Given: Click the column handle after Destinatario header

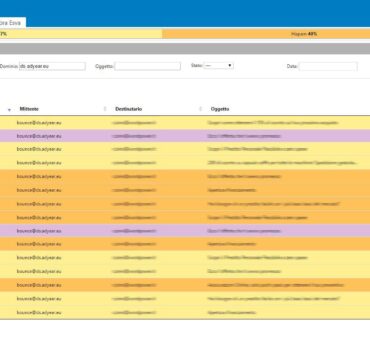Looking at the screenshot, I should [200, 109].
